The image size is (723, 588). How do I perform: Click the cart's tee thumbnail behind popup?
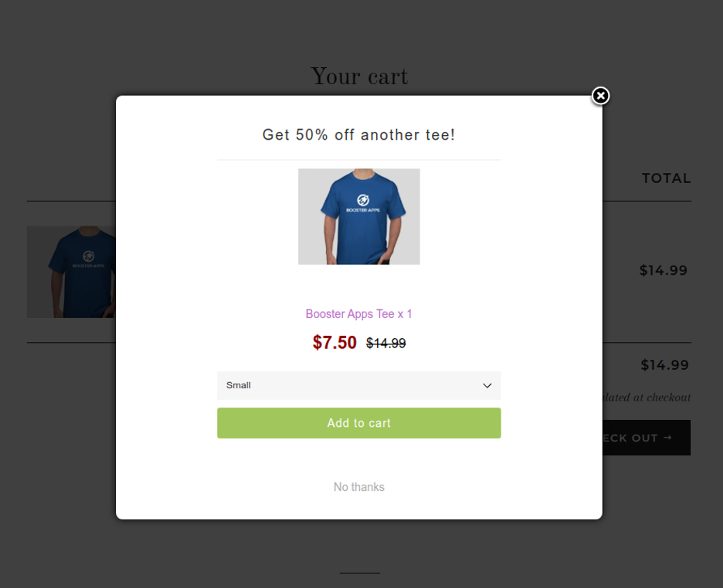(71, 271)
